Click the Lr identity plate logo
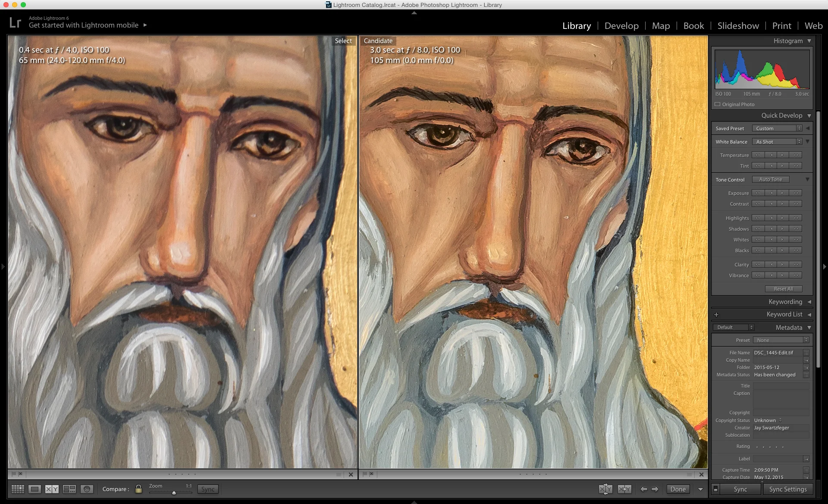Image resolution: width=828 pixels, height=504 pixels. click(15, 22)
